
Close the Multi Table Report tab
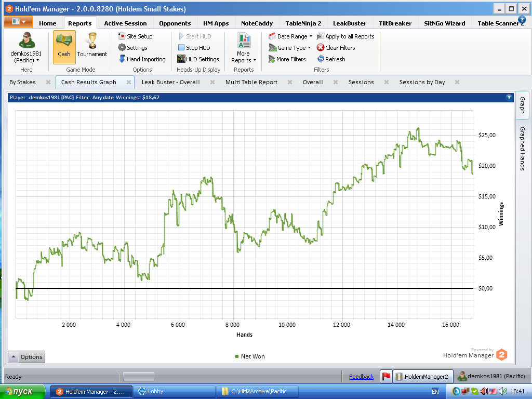click(x=290, y=82)
